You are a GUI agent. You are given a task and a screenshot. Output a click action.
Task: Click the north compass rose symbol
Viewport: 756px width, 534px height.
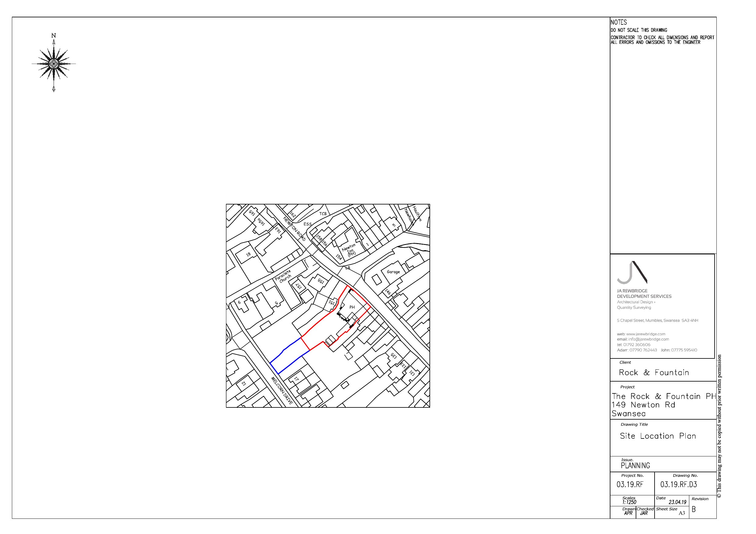[x=54, y=64]
